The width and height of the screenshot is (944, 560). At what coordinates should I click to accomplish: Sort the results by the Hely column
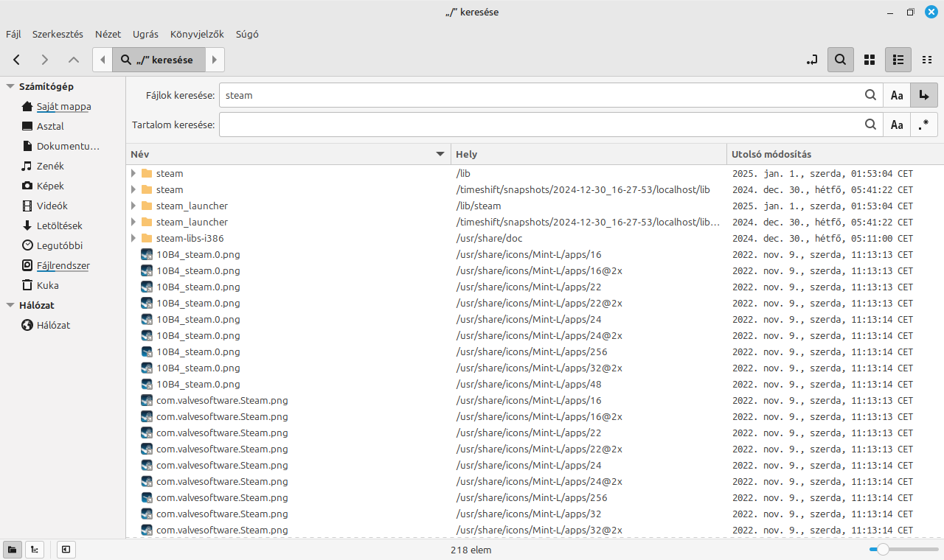589,154
